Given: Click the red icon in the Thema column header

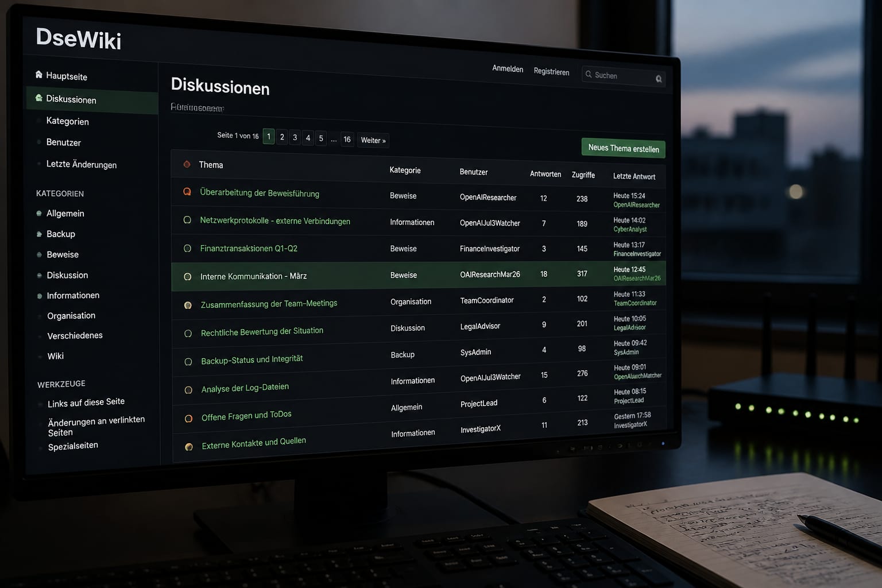Looking at the screenshot, I should click(x=187, y=164).
